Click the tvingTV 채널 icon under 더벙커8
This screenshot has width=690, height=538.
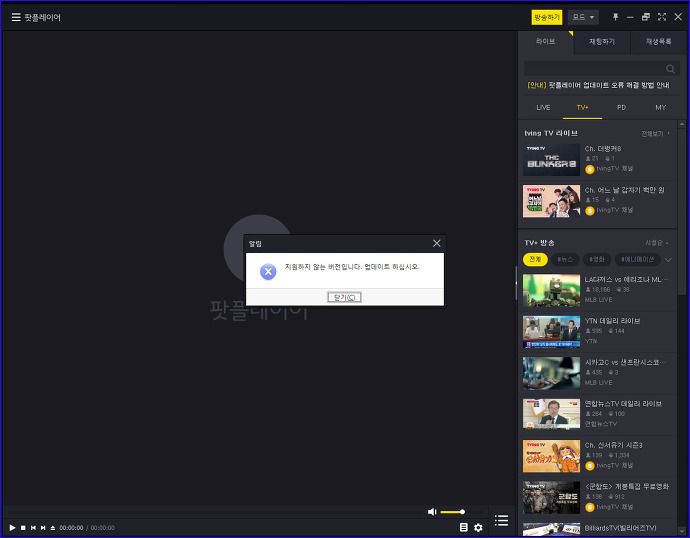tap(590, 169)
